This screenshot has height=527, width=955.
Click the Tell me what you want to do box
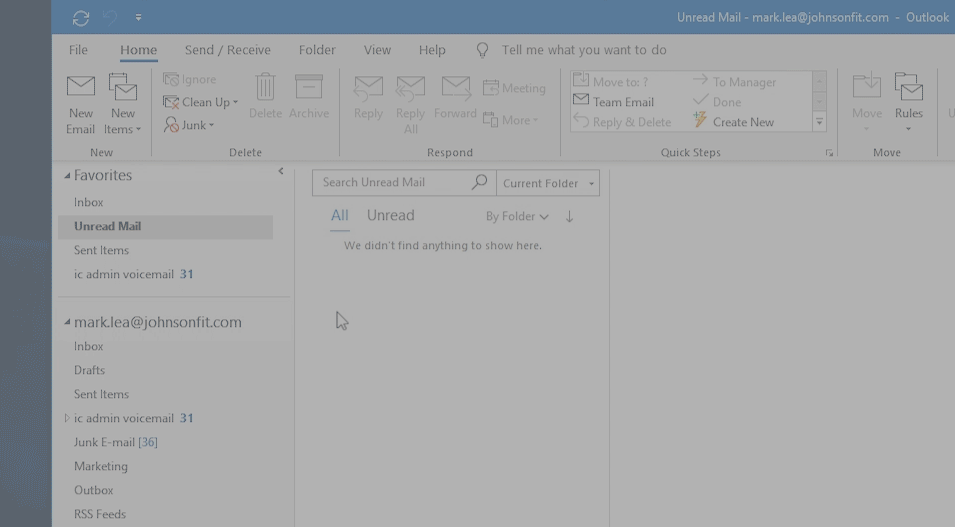pyautogui.click(x=583, y=50)
